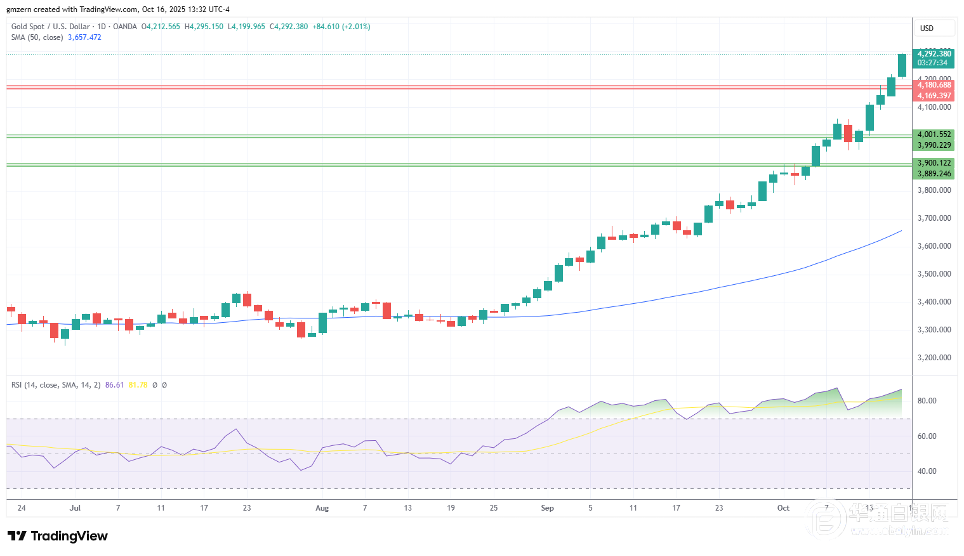Click the Oct label on time axis

coord(785,507)
